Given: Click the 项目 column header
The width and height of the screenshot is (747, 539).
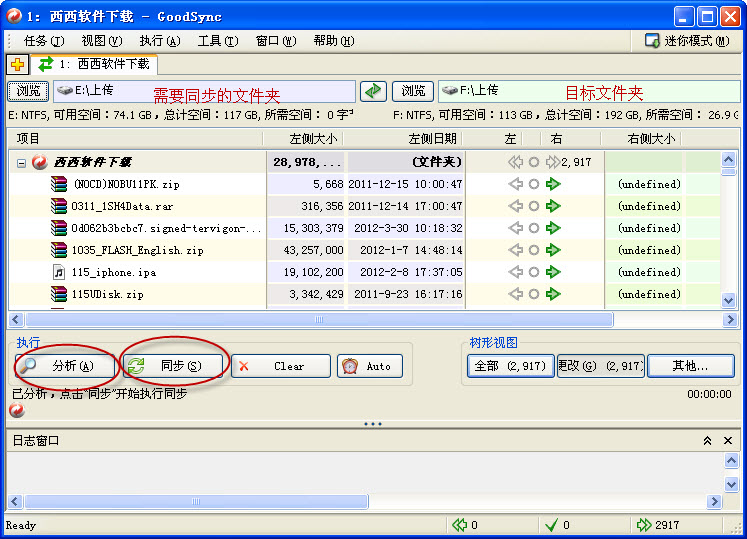Looking at the screenshot, I should pyautogui.click(x=135, y=139).
